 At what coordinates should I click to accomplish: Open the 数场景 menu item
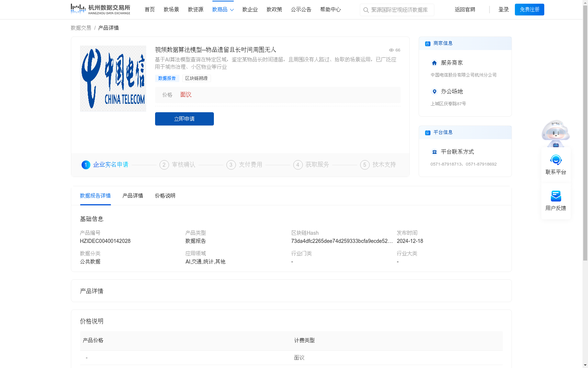171,10
